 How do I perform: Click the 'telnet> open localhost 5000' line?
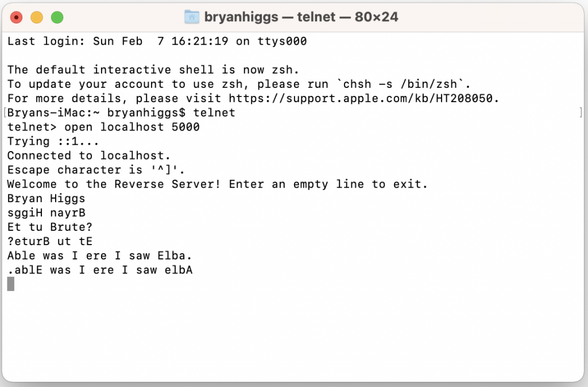click(x=103, y=127)
